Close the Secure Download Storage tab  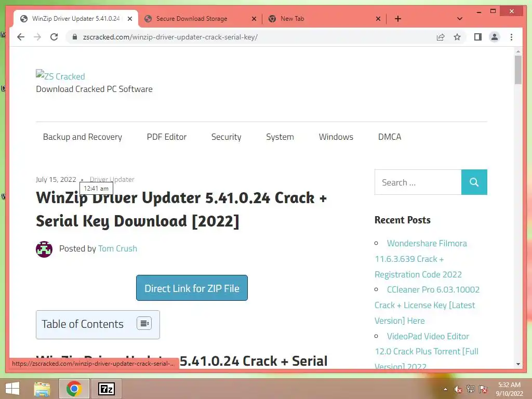[x=254, y=19]
